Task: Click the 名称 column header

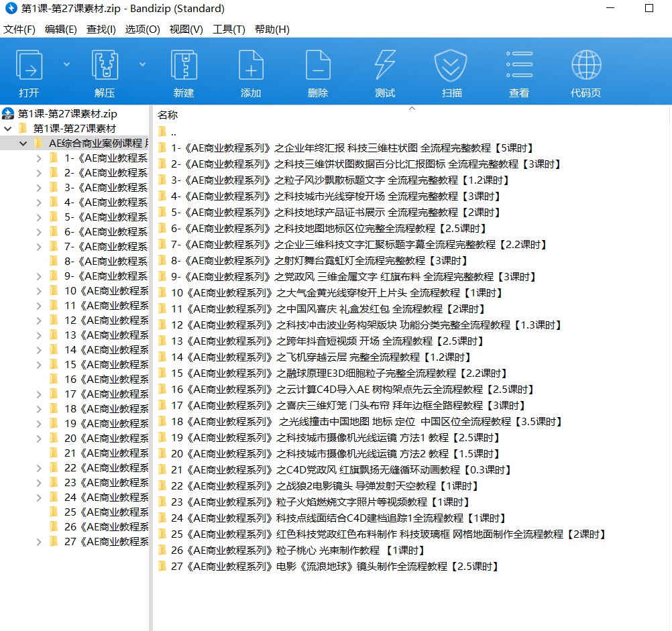Action: (168, 115)
